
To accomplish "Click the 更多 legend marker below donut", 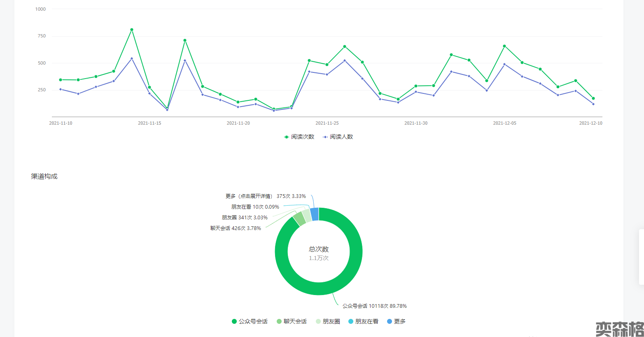I will [390, 321].
